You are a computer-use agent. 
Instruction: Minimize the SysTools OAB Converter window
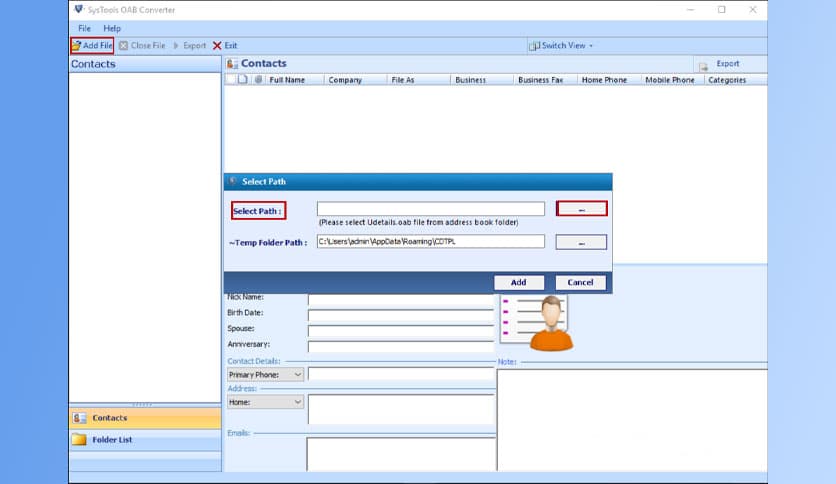point(690,10)
